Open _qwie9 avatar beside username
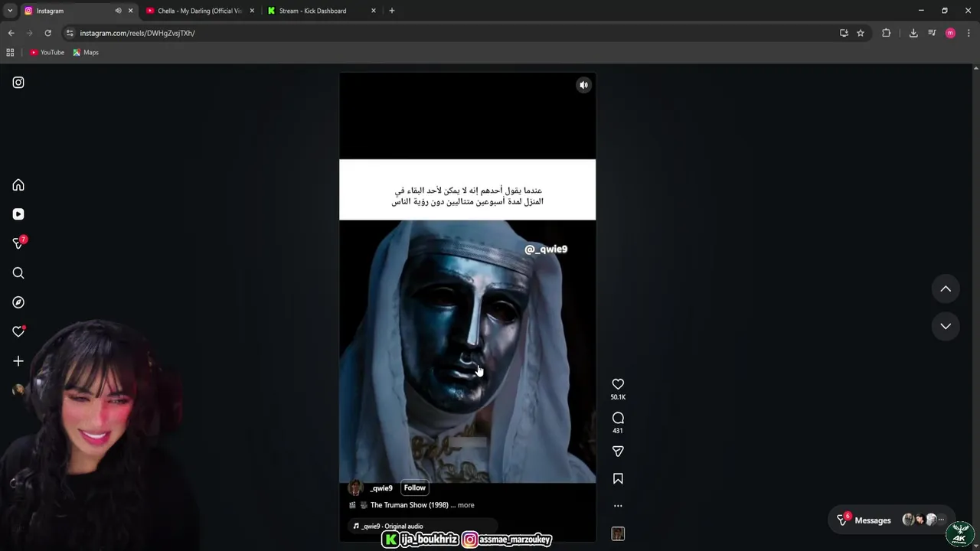 point(355,488)
